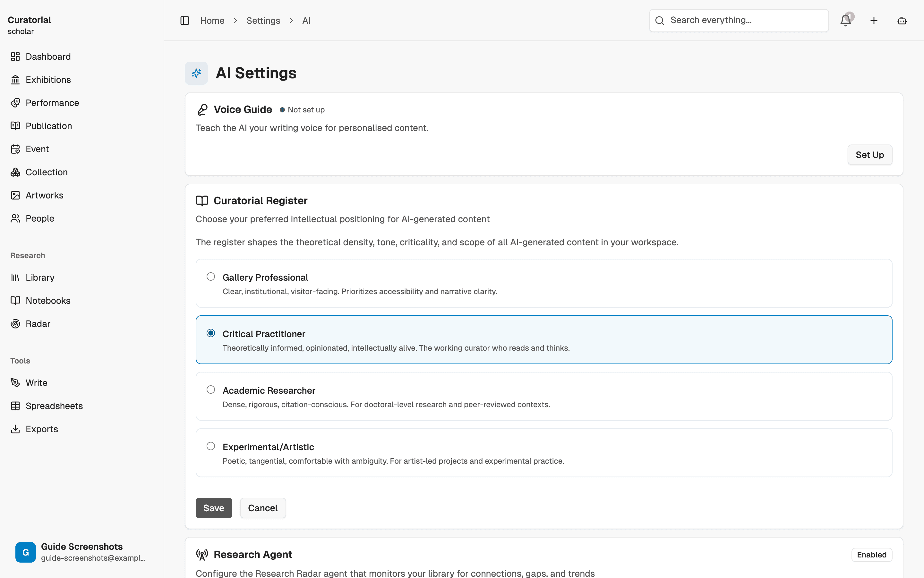
Task: Go to Home breadcrumb
Action: point(212,21)
